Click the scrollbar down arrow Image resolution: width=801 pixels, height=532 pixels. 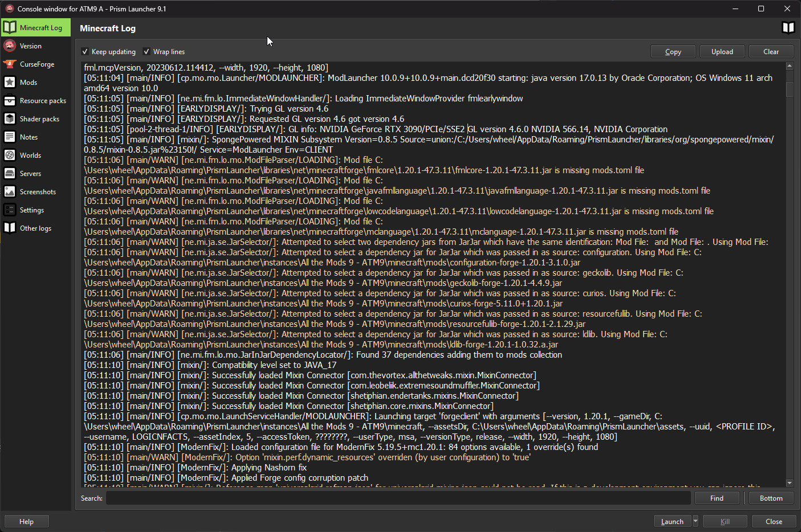click(790, 483)
